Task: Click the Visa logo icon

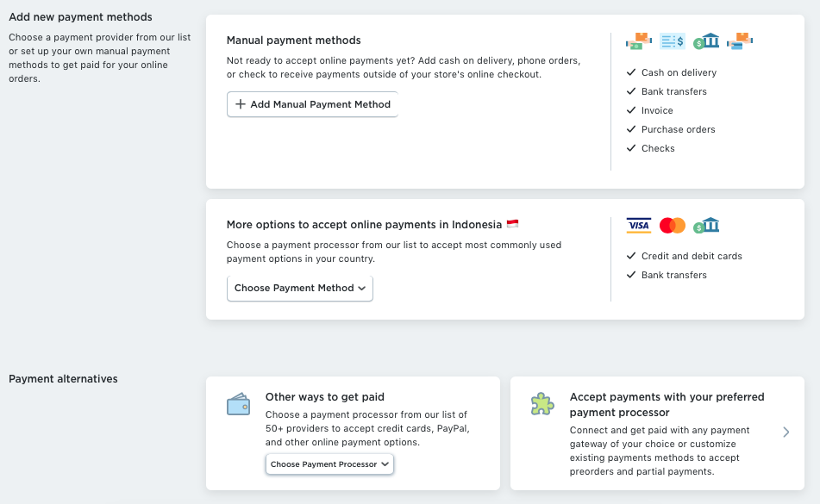Action: tap(639, 226)
